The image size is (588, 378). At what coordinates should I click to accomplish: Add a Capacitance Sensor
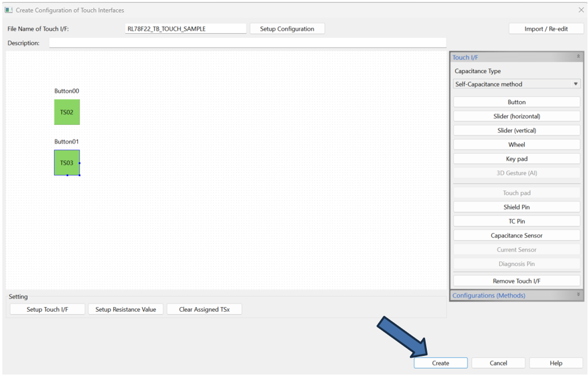click(516, 236)
